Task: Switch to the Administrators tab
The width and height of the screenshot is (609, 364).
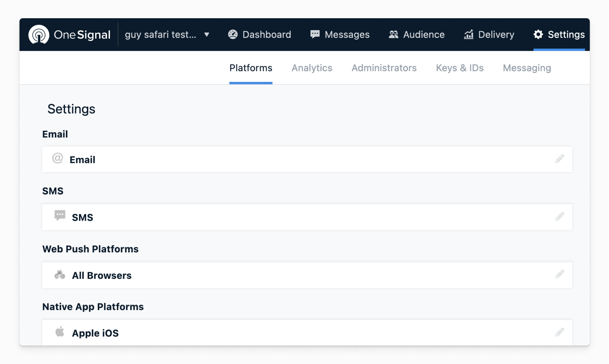Action: click(x=384, y=68)
